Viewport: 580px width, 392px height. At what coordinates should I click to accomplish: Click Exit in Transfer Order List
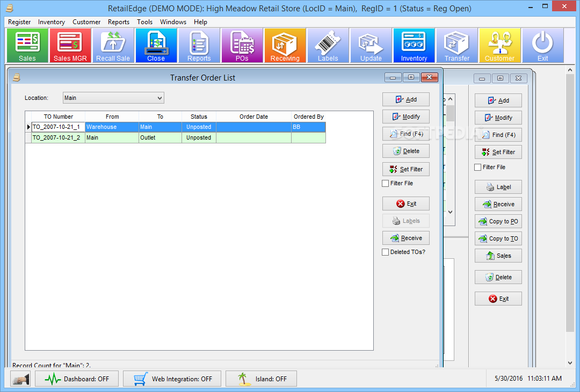[406, 204]
